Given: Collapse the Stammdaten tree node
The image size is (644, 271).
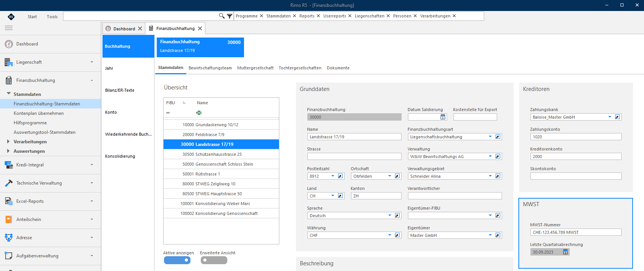Looking at the screenshot, I should click(x=8, y=94).
